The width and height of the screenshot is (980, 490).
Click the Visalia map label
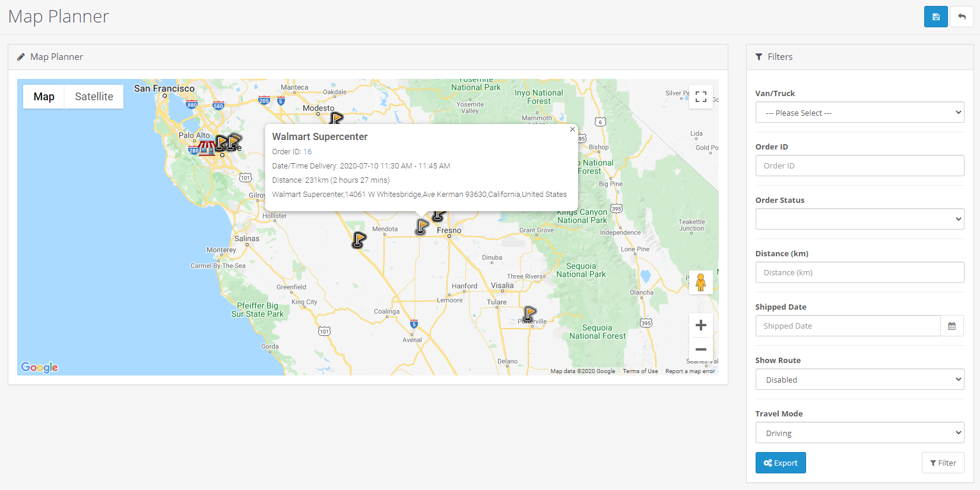pyautogui.click(x=502, y=285)
